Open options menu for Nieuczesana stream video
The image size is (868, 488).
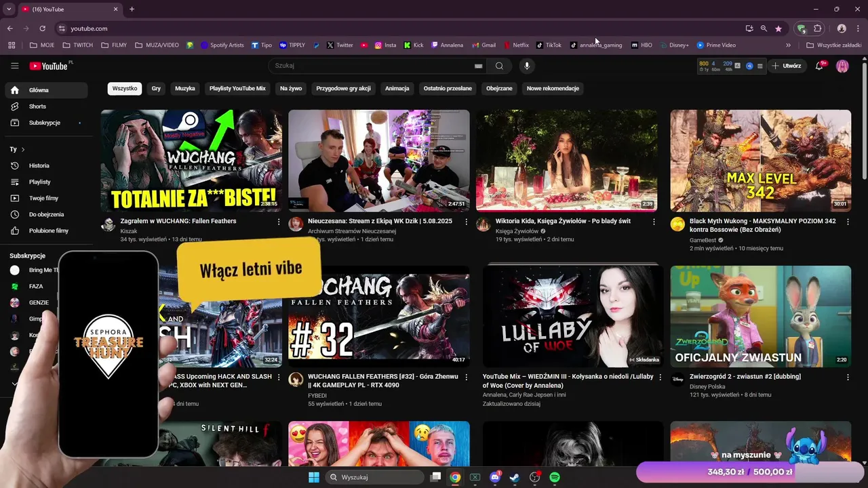coord(467,222)
